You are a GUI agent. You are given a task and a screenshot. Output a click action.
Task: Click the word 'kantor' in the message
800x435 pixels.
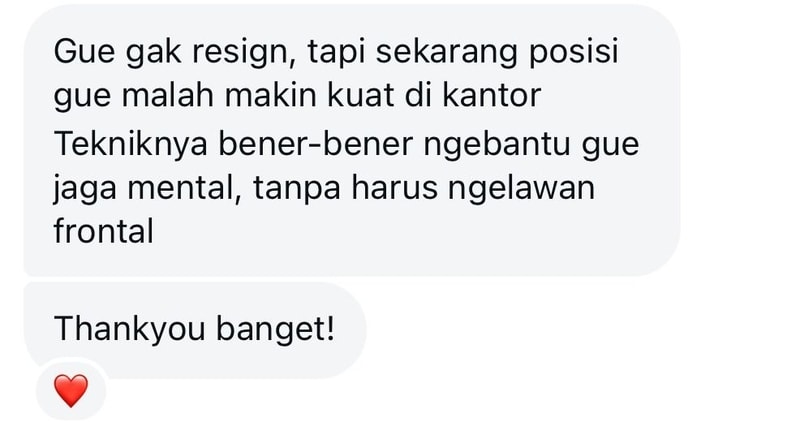(x=491, y=95)
